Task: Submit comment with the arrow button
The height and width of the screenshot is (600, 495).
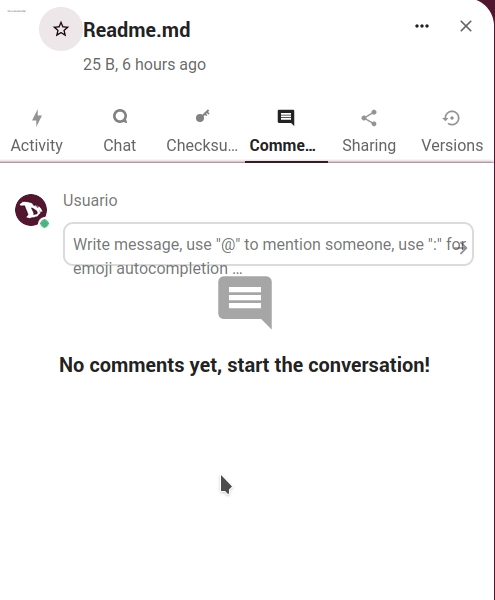Action: [463, 248]
